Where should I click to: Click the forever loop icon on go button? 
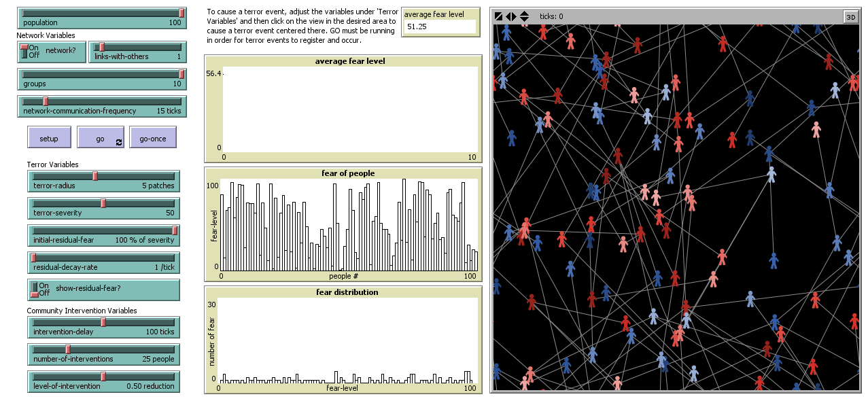coord(119,142)
